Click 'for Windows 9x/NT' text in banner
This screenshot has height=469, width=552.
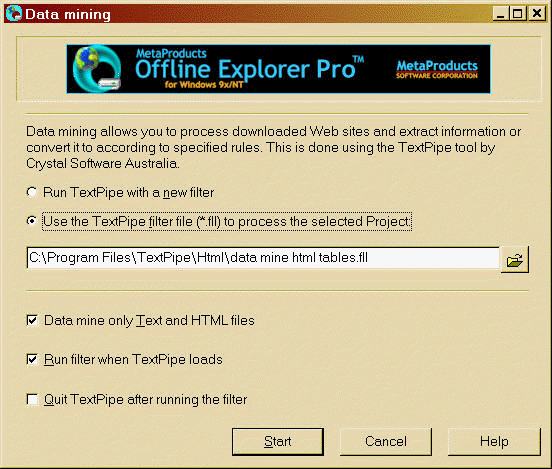point(204,85)
